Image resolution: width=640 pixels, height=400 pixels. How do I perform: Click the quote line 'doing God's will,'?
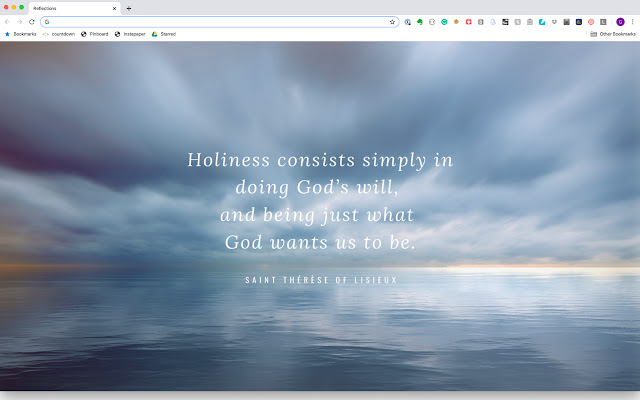317,187
